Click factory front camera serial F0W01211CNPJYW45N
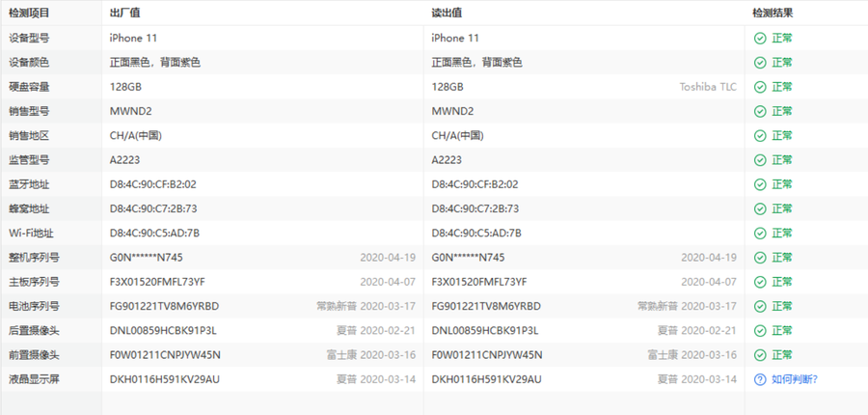868x415 pixels. 165,355
